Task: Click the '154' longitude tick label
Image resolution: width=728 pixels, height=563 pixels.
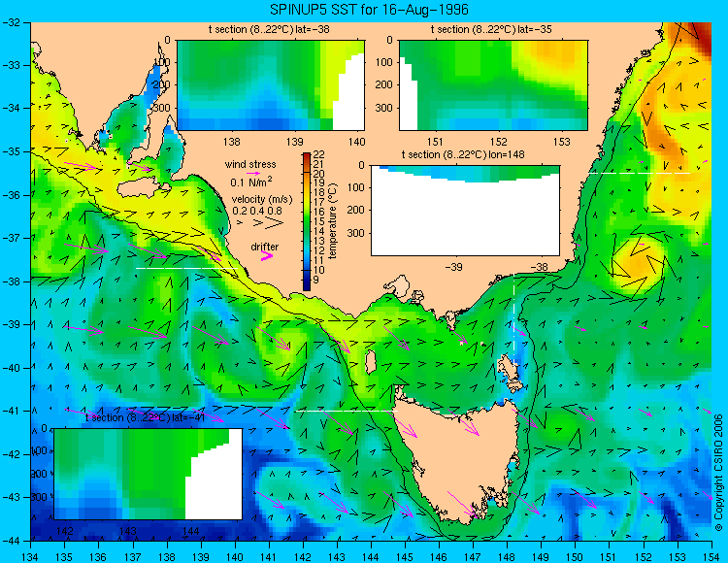Action: pyautogui.click(x=711, y=557)
